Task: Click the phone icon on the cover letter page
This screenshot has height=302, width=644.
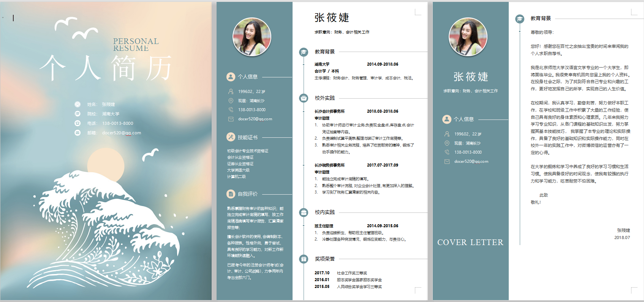Action: pos(447,152)
